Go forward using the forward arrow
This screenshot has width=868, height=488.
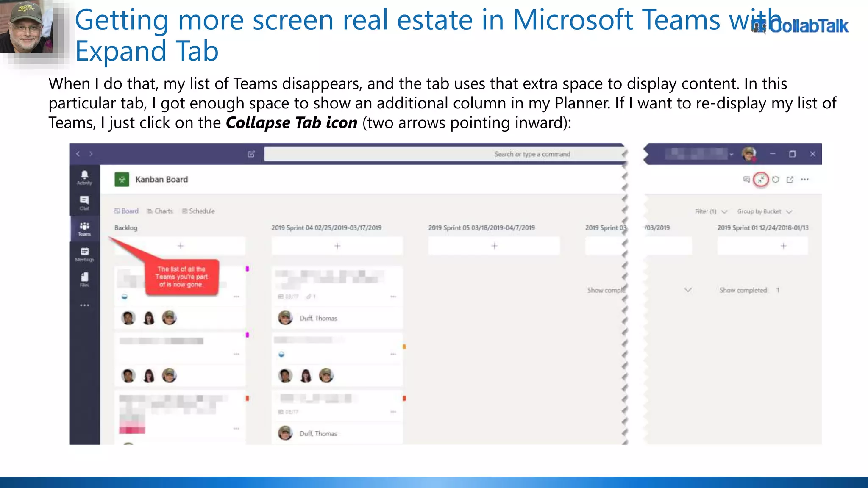coord(91,154)
